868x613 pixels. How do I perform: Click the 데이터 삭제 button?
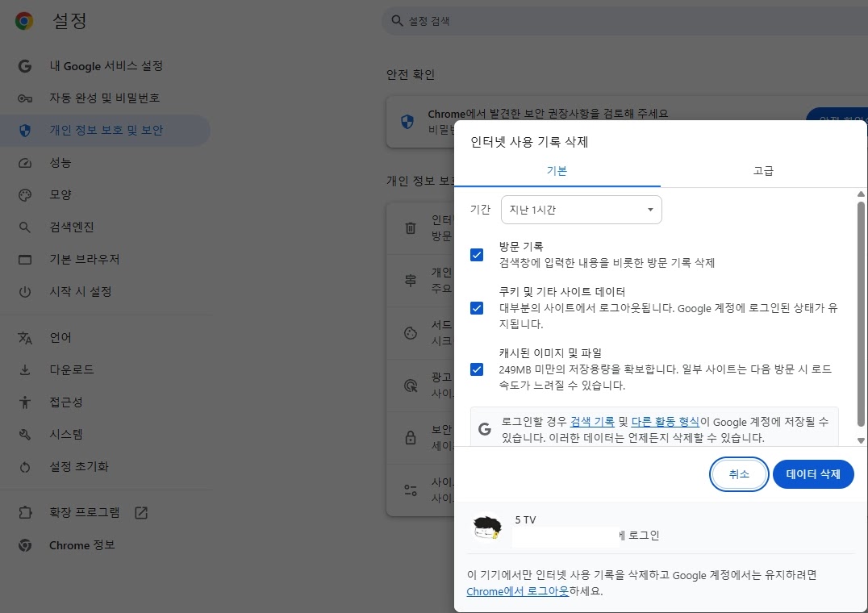click(x=813, y=474)
